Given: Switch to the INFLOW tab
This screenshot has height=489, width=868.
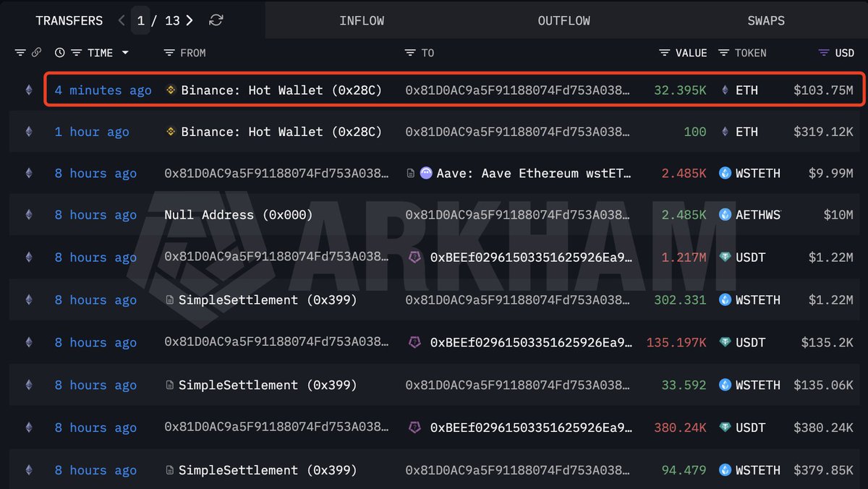Looking at the screenshot, I should tap(362, 20).
